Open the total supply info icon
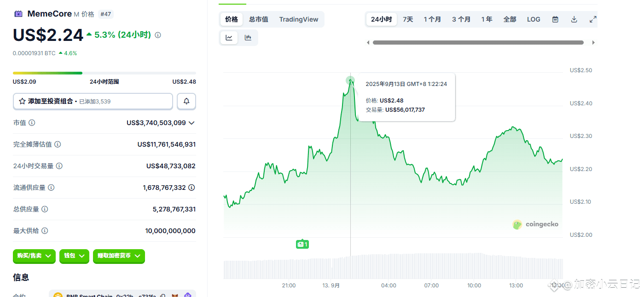The image size is (644, 297). tap(45, 209)
